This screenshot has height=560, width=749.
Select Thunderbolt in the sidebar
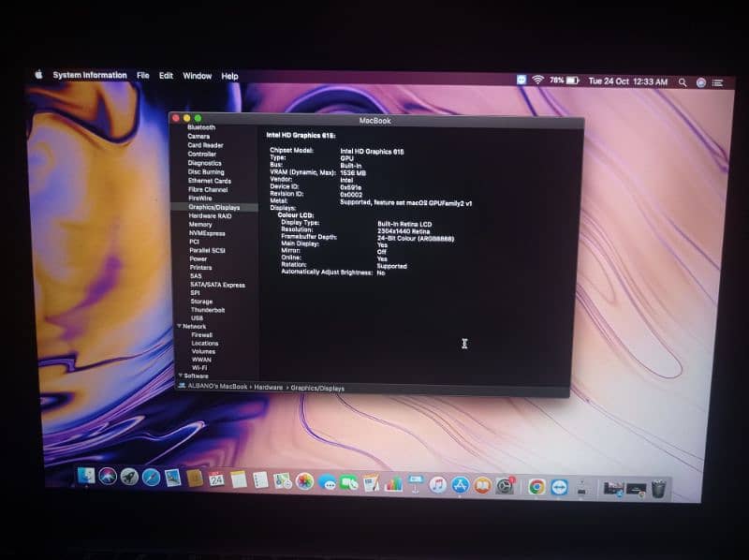pos(205,310)
